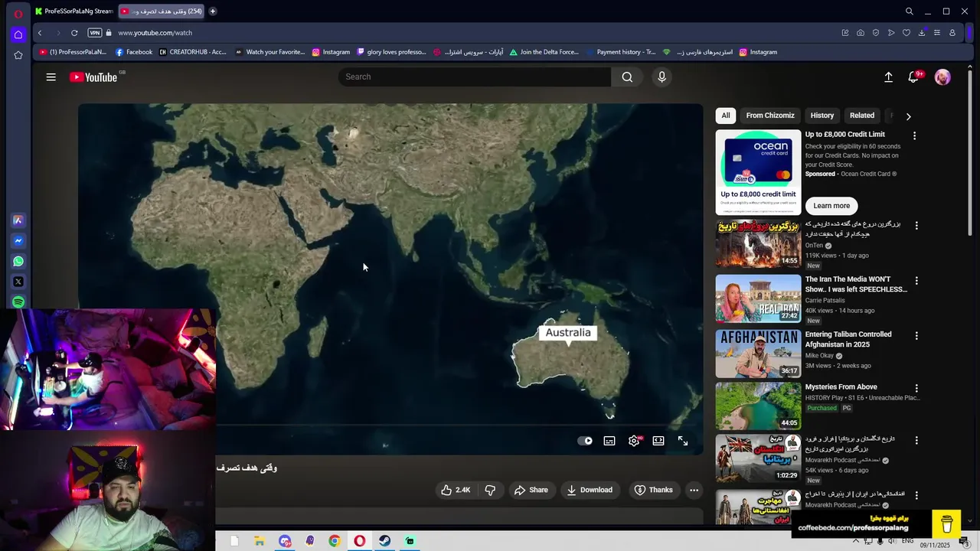Open Steam from the Windows taskbar

384,541
